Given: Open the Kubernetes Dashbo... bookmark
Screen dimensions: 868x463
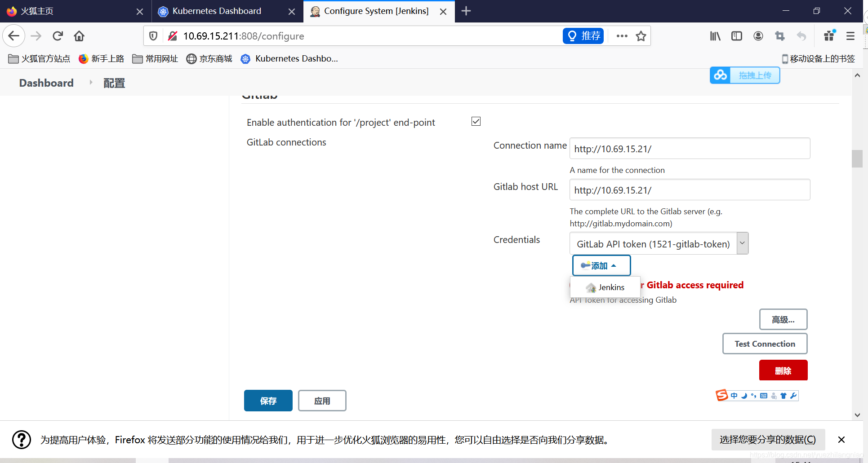Looking at the screenshot, I should pos(290,59).
